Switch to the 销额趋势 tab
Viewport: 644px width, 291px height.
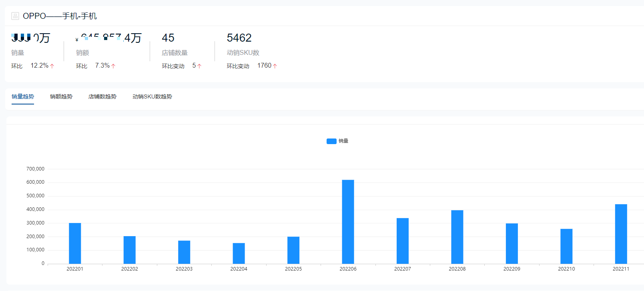coord(61,96)
